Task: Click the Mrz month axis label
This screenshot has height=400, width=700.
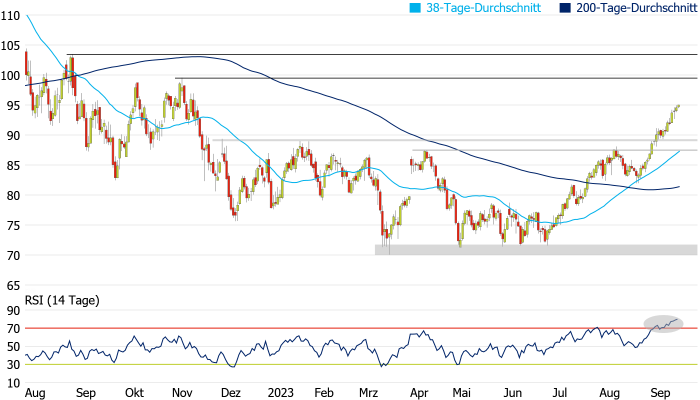Action: [x=368, y=393]
